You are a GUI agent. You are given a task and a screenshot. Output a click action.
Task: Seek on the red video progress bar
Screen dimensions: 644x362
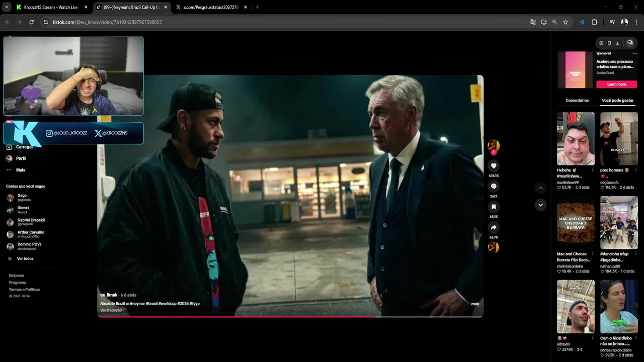click(x=290, y=317)
